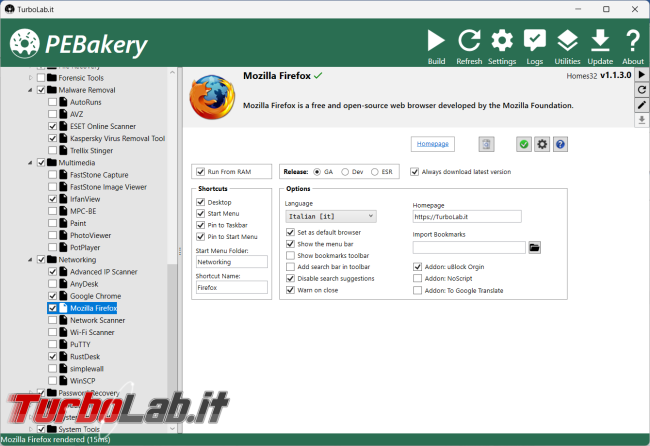The width and height of the screenshot is (650, 446).
Task: Select ESET Online Scanner in tree
Action: 103,126
